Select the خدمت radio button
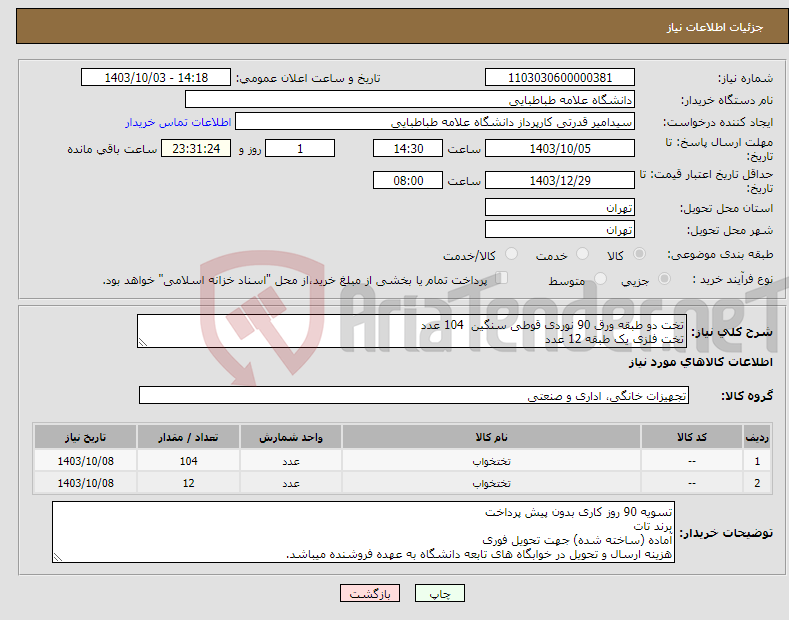 [x=582, y=254]
